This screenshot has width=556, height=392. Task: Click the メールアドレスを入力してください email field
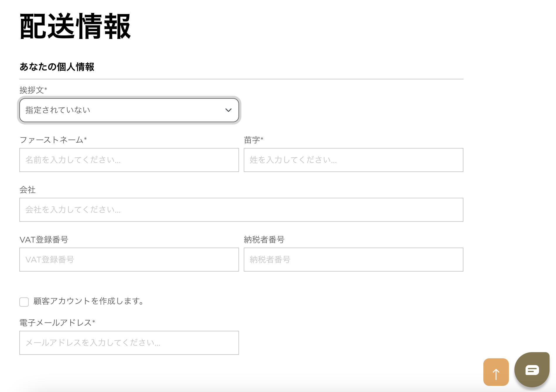coord(129,343)
